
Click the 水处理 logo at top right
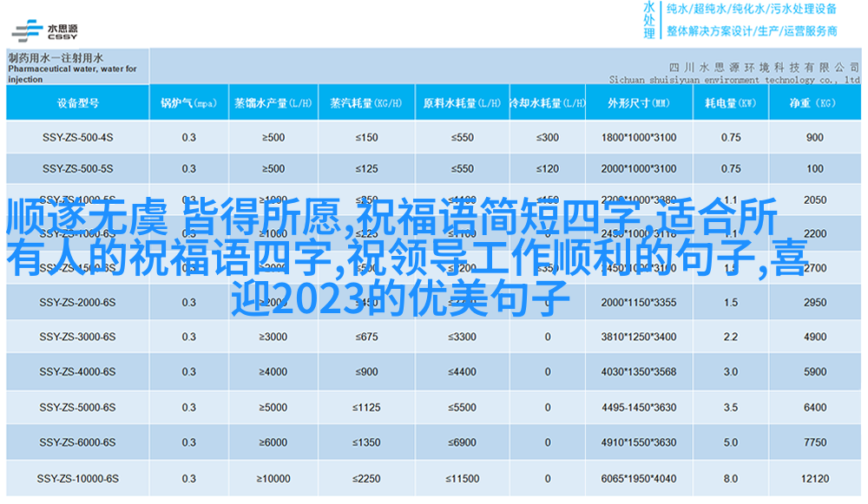[648, 19]
